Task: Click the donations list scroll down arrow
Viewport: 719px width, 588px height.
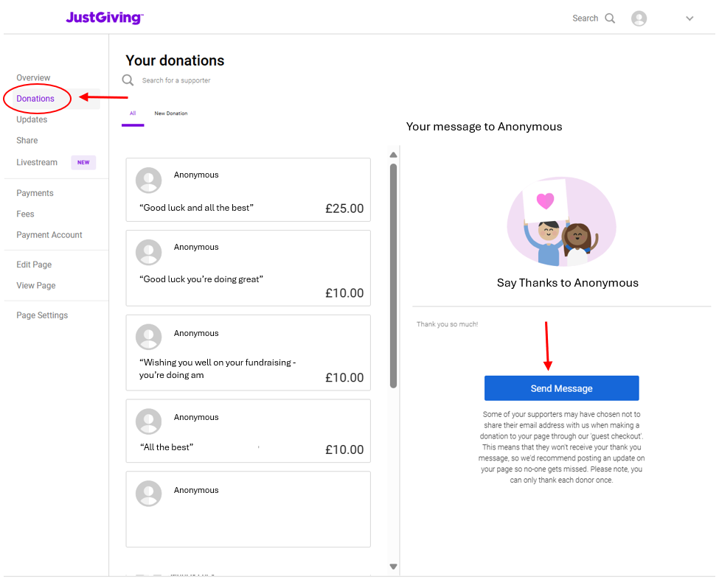Action: pyautogui.click(x=394, y=567)
